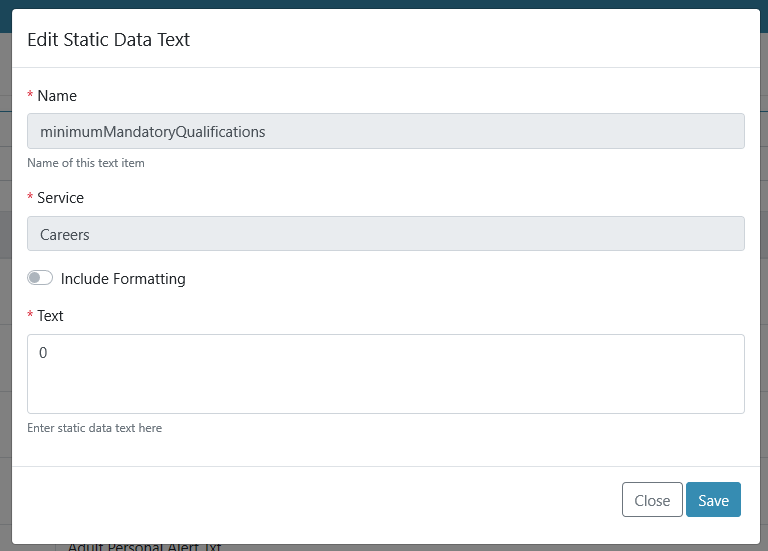This screenshot has height=551, width=768.
Task: Click the 'Edit Static Data Text' heading
Action: pos(108,40)
